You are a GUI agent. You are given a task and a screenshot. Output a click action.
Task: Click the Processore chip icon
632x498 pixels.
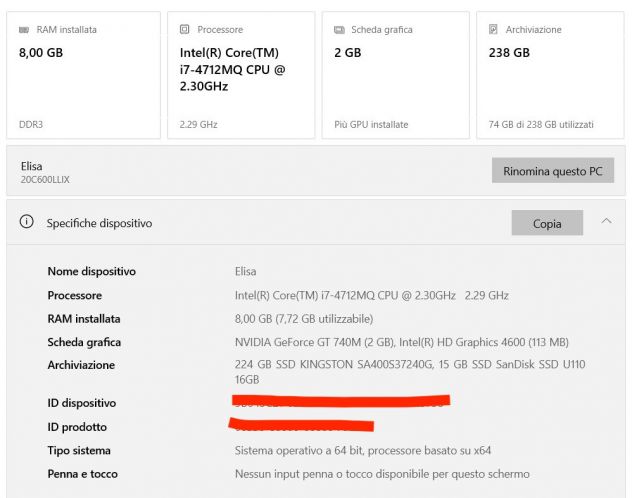[185, 29]
